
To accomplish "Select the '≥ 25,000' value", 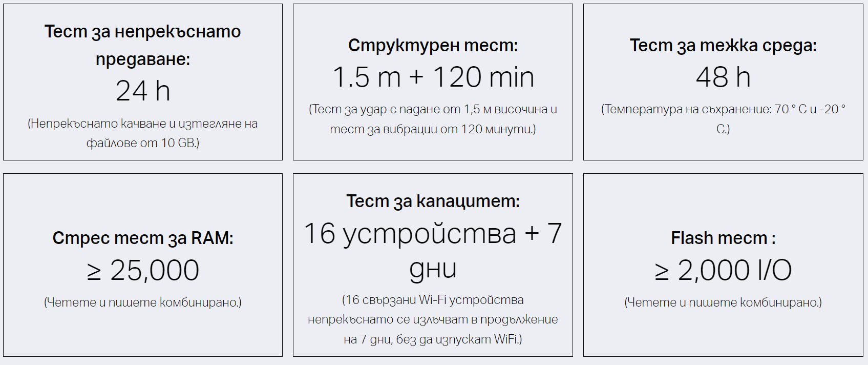I will (143, 270).
